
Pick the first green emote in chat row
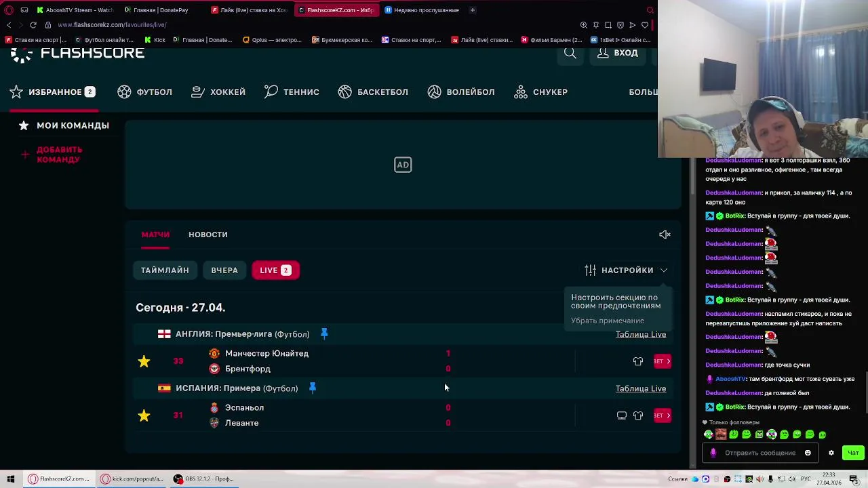click(x=709, y=434)
